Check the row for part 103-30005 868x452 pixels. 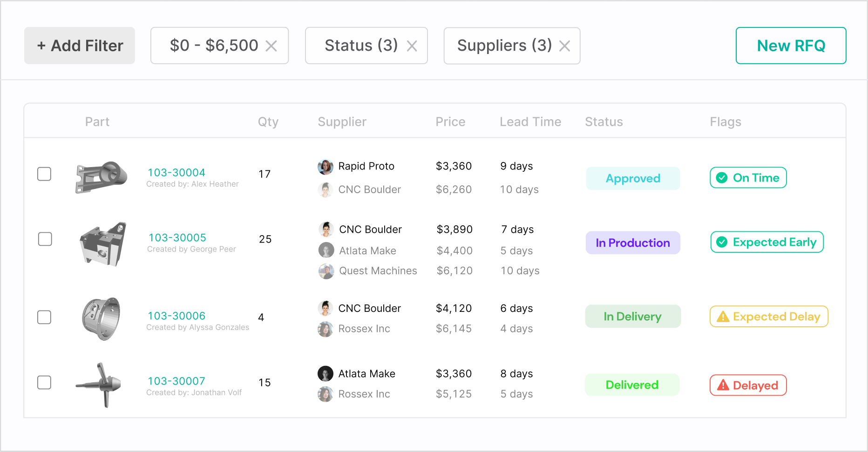pos(45,239)
